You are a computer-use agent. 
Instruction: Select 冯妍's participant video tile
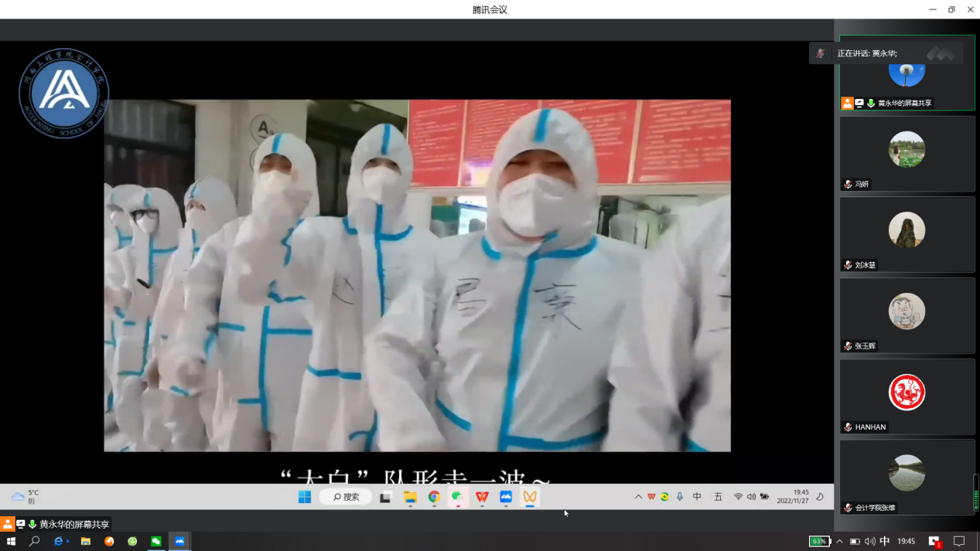(907, 154)
